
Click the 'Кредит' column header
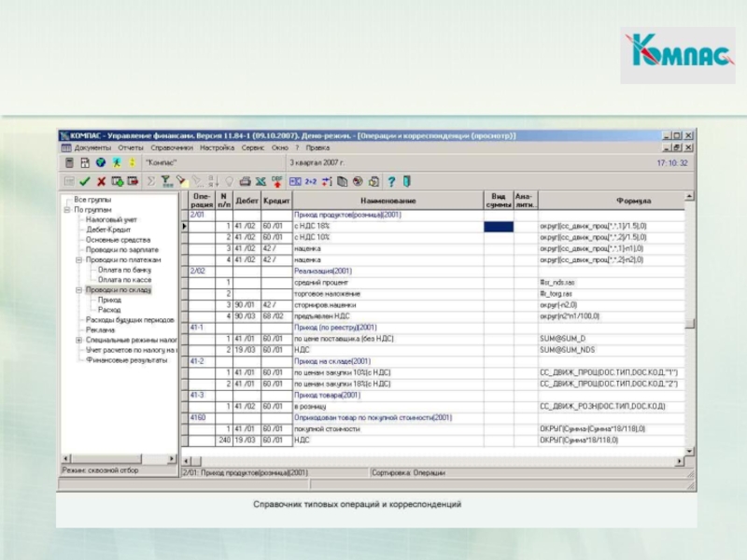pos(276,201)
